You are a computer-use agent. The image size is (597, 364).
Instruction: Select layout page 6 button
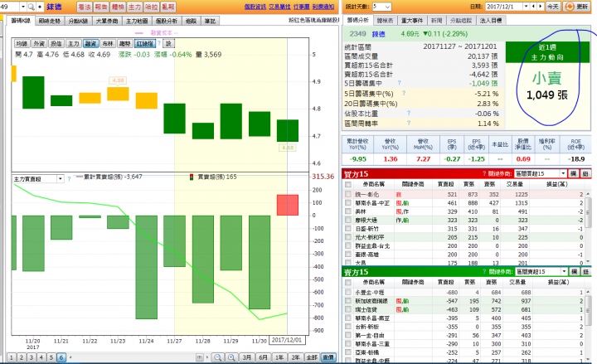61,357
